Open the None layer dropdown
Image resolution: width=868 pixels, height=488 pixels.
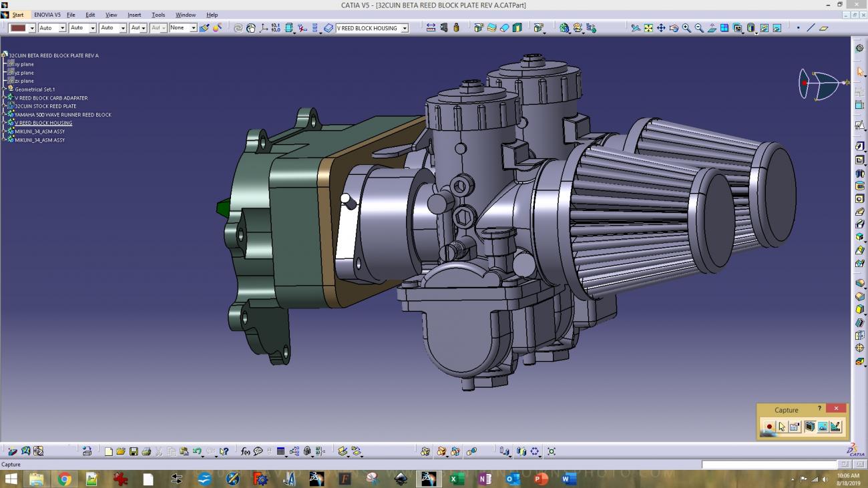(x=193, y=28)
